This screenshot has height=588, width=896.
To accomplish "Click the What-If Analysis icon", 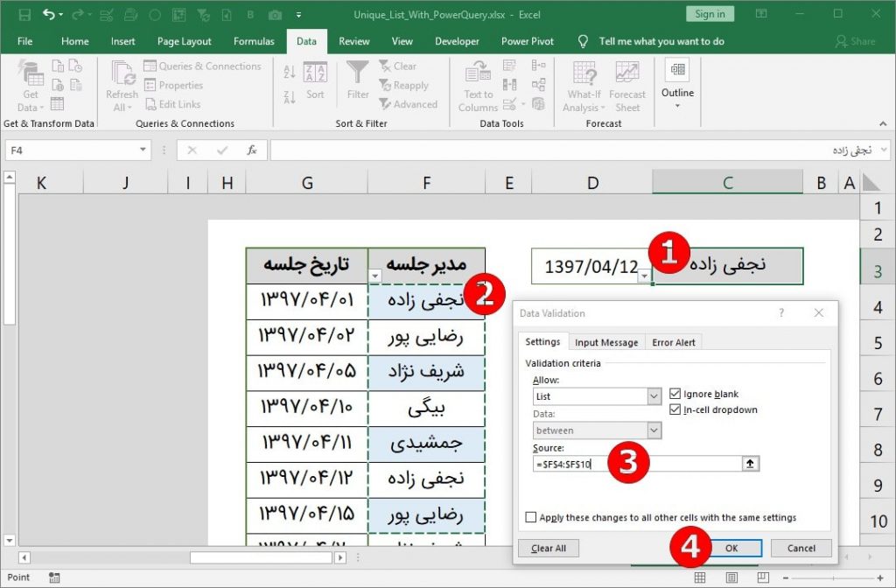I will coord(584,73).
